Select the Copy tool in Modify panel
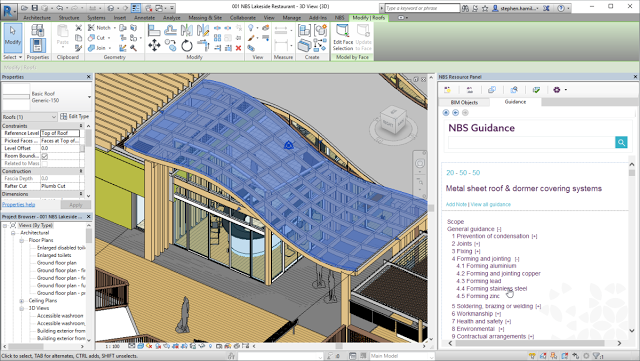This screenshot has width=640, height=361. coord(170,45)
